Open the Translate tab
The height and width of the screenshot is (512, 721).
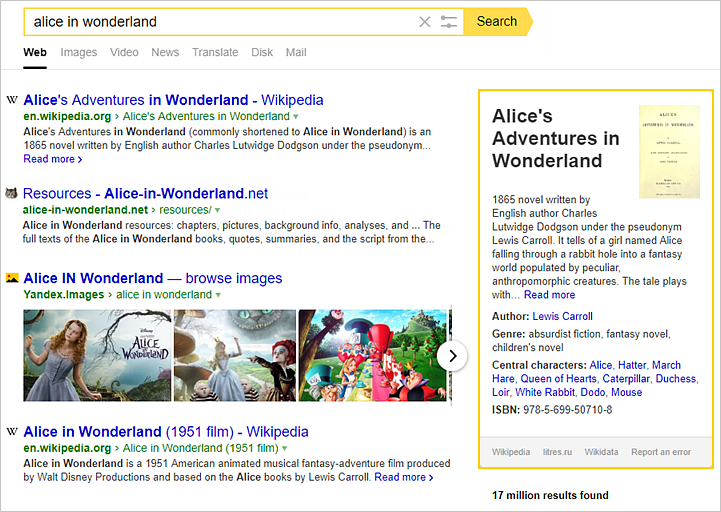coord(215,52)
